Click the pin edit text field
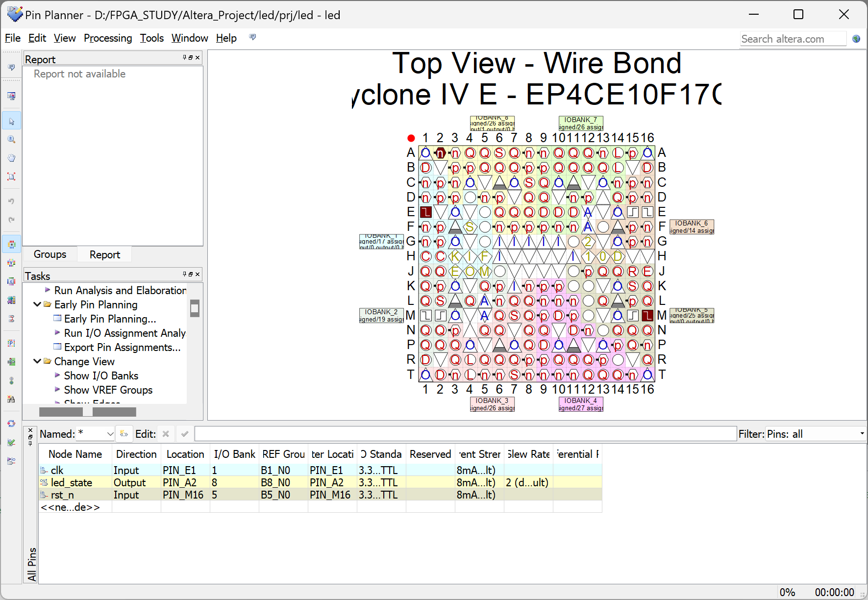Image resolution: width=868 pixels, height=600 pixels. [466, 434]
